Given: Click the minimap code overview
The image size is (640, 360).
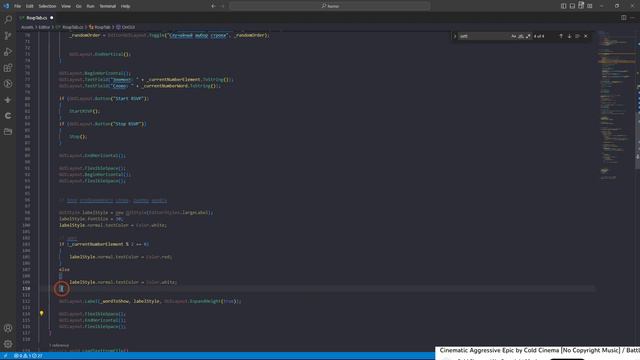Looking at the screenshot, I should pyautogui.click(x=616, y=106).
